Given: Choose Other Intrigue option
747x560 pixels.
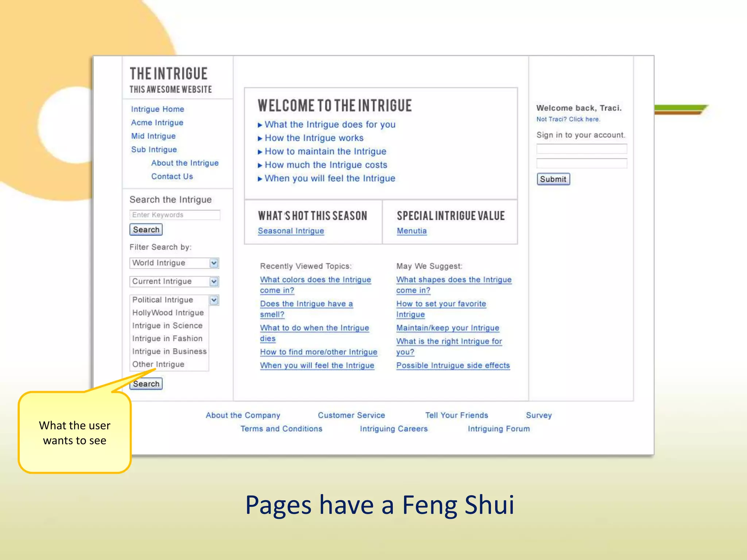Looking at the screenshot, I should click(x=158, y=364).
